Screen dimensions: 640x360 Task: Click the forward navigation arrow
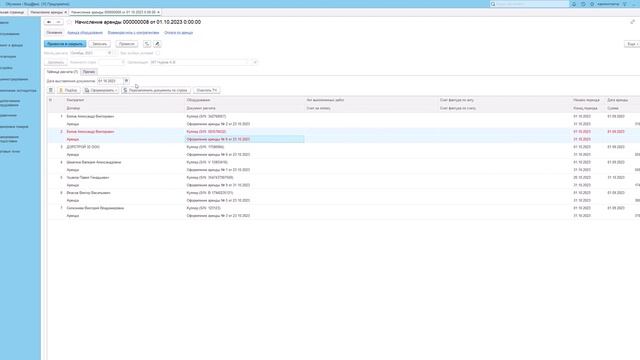click(58, 22)
